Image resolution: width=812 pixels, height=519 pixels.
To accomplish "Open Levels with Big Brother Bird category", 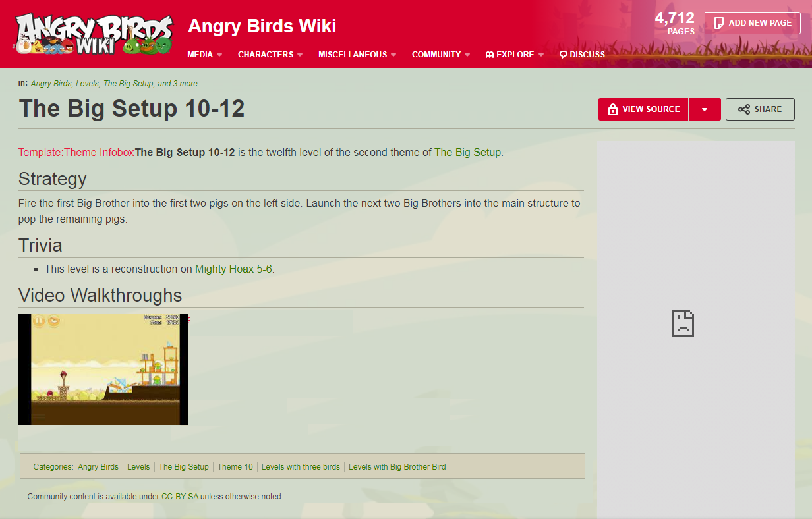I will click(397, 467).
